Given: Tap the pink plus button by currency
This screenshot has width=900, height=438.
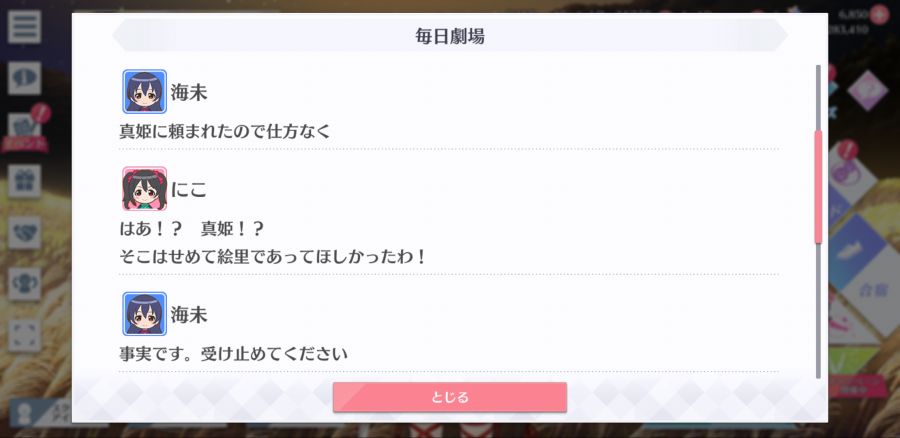Looking at the screenshot, I should [x=879, y=14].
